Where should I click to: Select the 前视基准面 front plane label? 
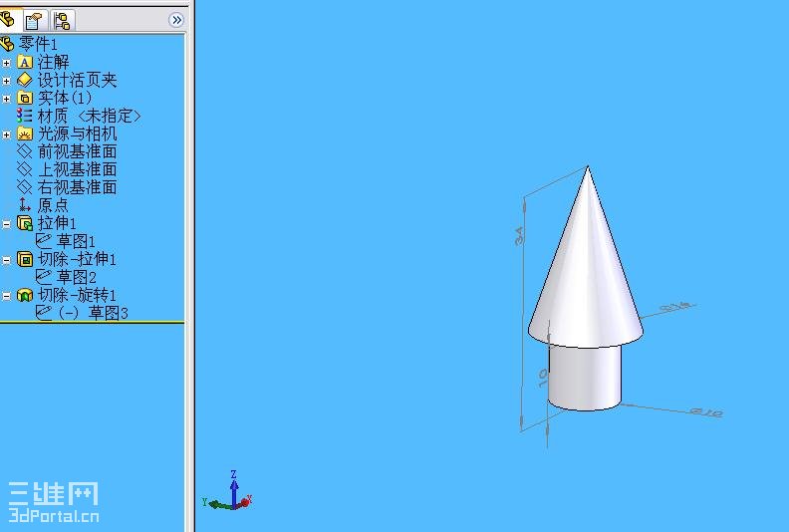click(77, 151)
